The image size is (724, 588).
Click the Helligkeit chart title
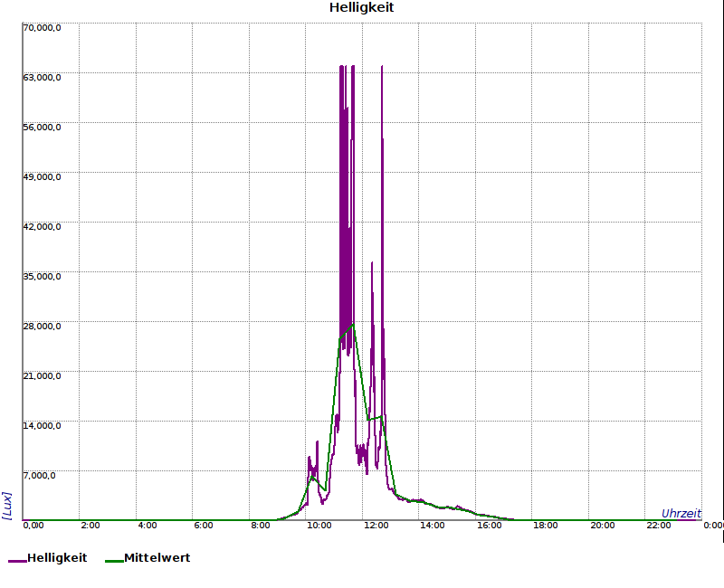click(x=361, y=8)
